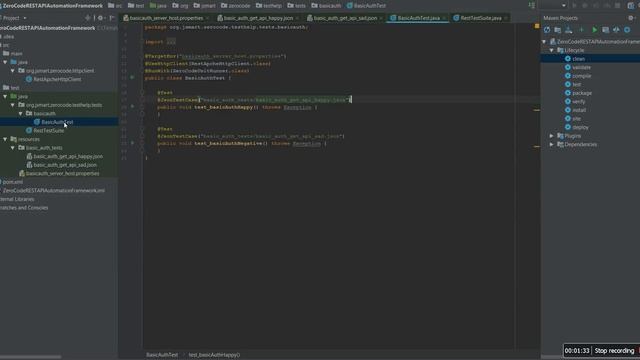The height and width of the screenshot is (360, 640).
Task: Collapse the resources folder in Project tree
Action: [x=5, y=139]
